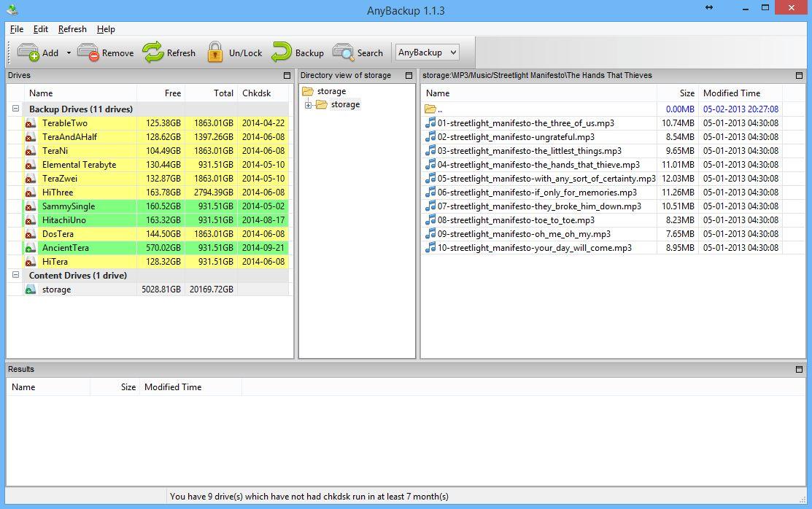Maximize the Directory view panel
812x509 pixels.
coord(409,76)
